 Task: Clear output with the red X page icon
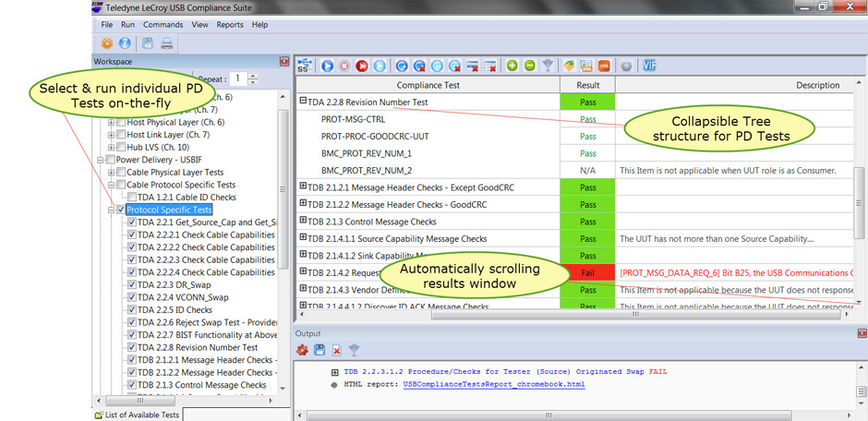[336, 350]
